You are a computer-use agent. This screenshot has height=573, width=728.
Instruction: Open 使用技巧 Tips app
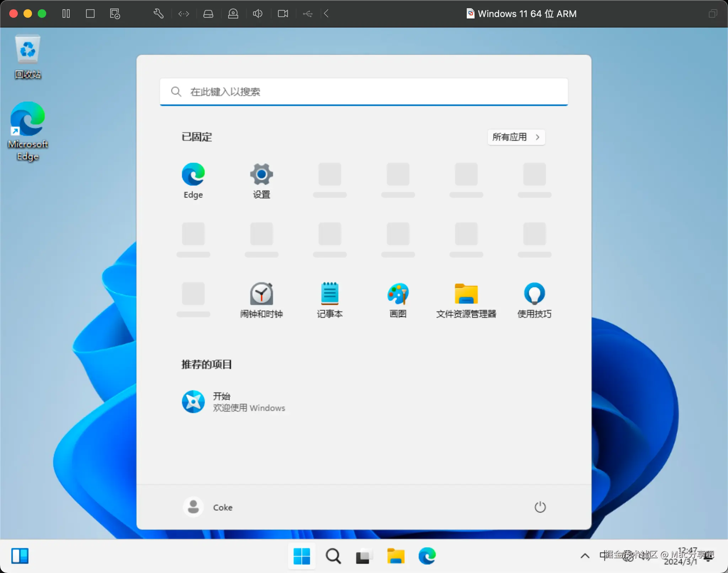point(535,300)
